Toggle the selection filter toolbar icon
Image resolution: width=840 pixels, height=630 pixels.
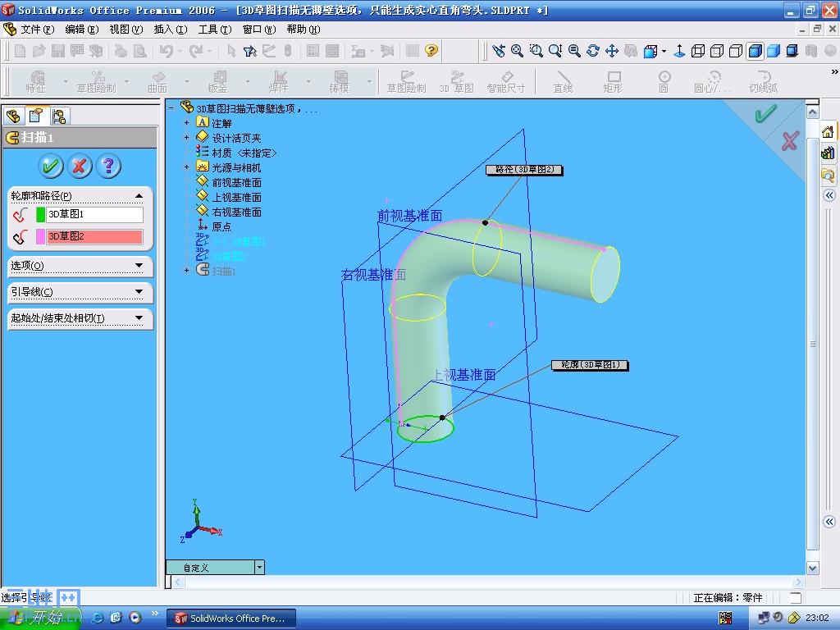pyautogui.click(x=249, y=51)
